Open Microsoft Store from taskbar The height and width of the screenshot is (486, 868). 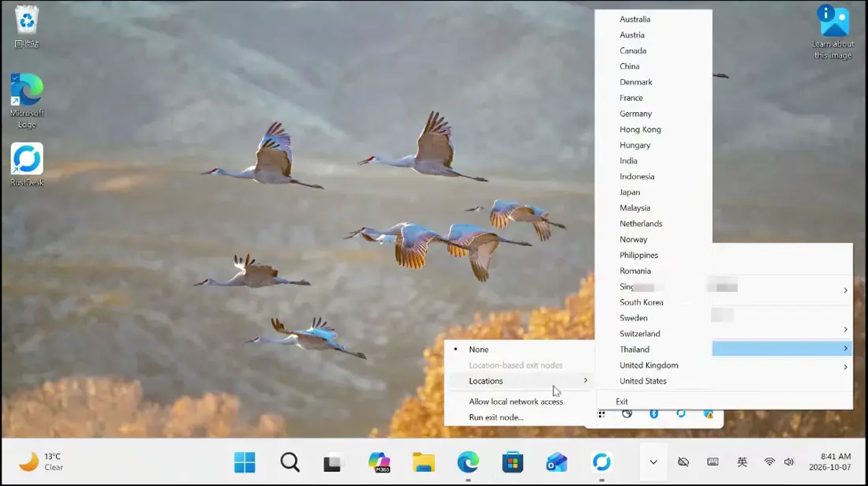(x=513, y=462)
